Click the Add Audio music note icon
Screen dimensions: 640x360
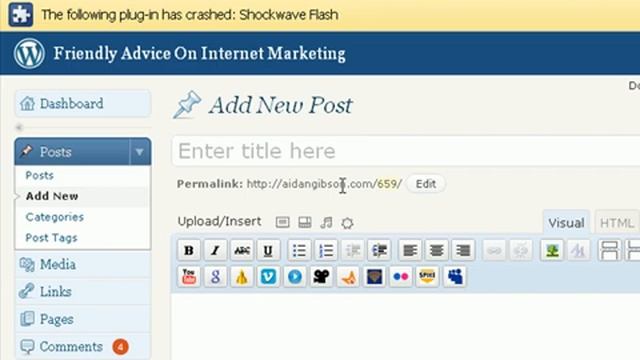tap(326, 222)
